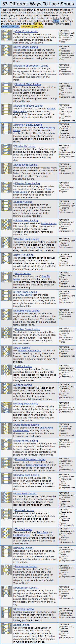
Task: Click the arrow icon beside Zipper Lacing
Action: [14, 385]
